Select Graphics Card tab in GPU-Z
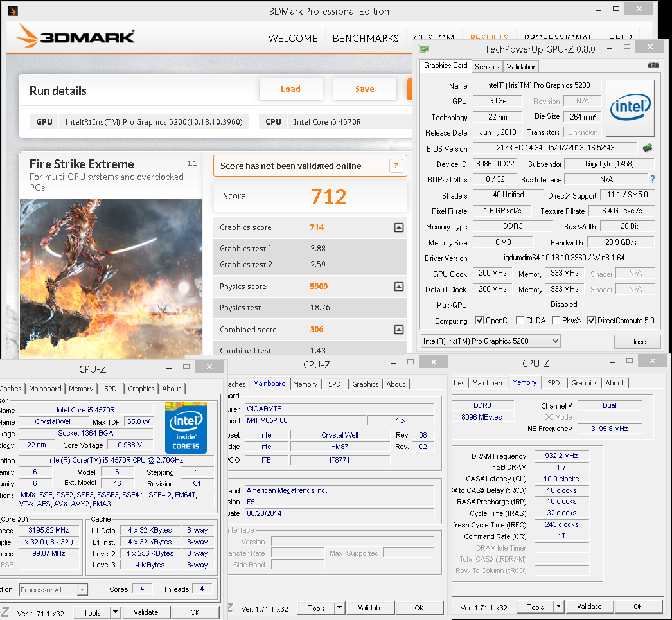The width and height of the screenshot is (672, 620). coord(445,66)
